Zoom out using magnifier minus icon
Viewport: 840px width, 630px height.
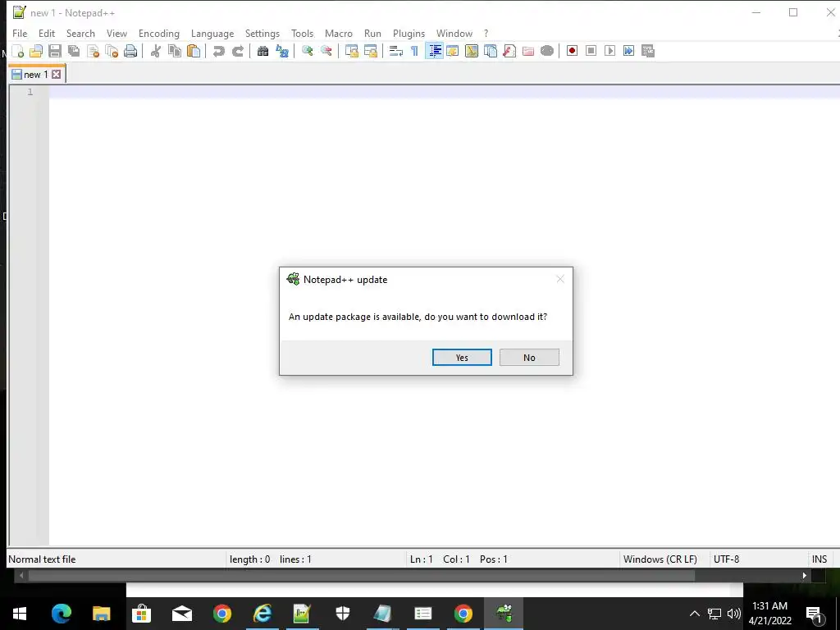tap(326, 51)
